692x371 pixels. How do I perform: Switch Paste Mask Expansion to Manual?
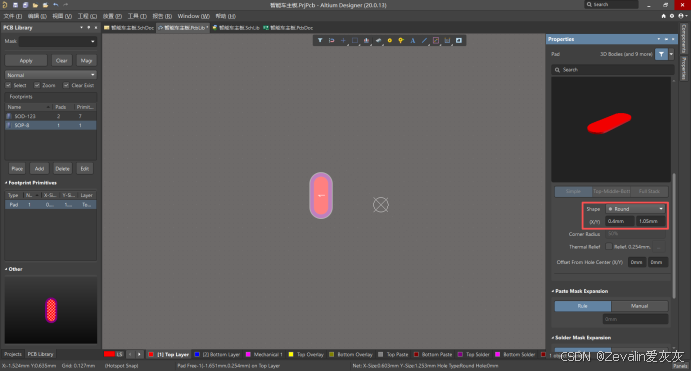pyautogui.click(x=639, y=306)
